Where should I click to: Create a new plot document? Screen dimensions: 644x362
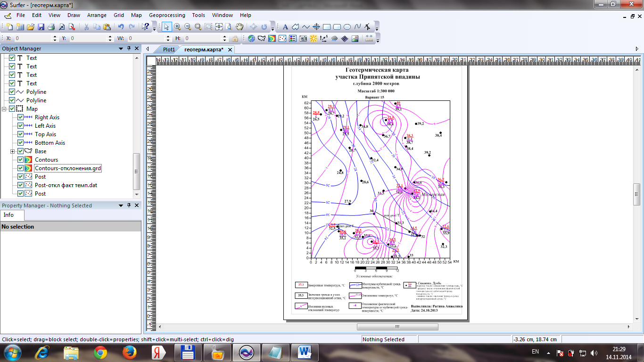click(9, 26)
